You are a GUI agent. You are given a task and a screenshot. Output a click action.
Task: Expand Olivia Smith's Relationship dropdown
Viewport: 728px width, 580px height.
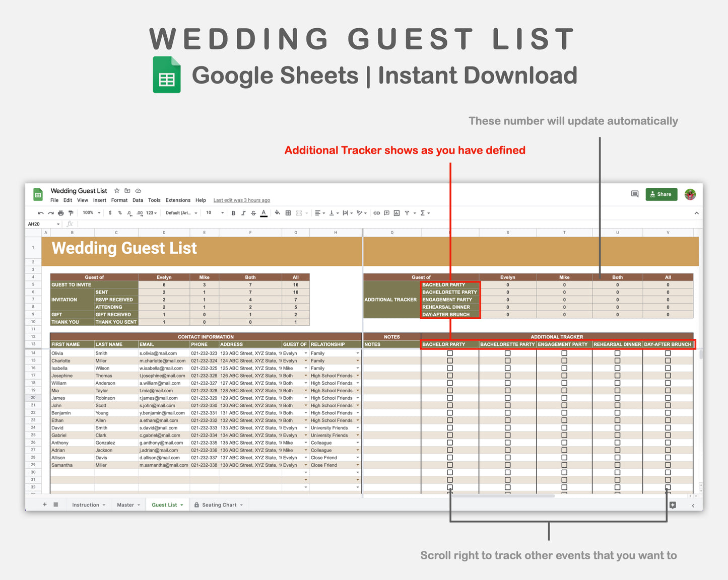pyautogui.click(x=358, y=353)
